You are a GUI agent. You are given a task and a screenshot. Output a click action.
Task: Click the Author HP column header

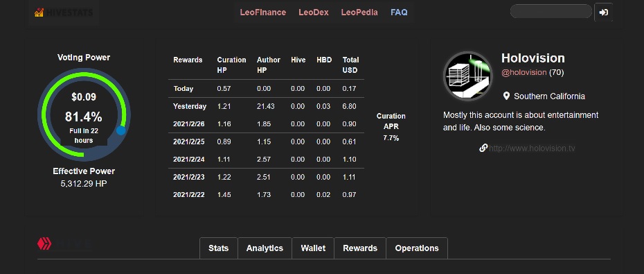click(268, 65)
